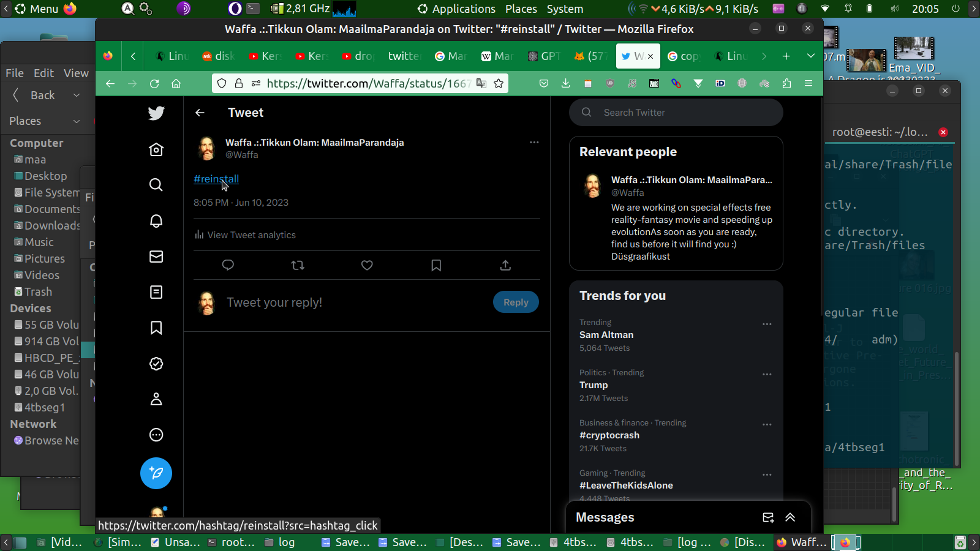Start a new message in Messages drawer
The image size is (980, 551).
(768, 517)
